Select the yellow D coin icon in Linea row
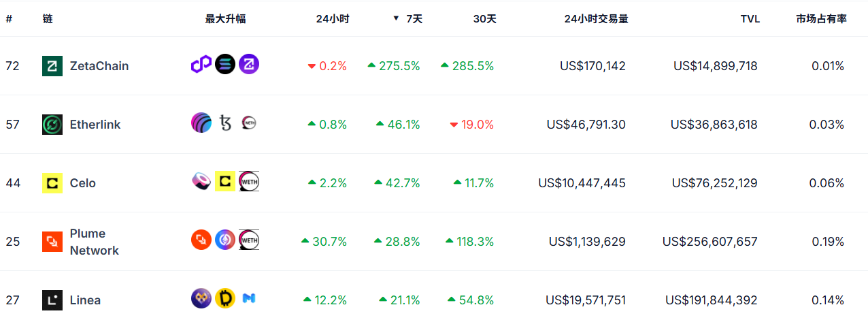Image resolution: width=868 pixels, height=320 pixels. pos(225,299)
